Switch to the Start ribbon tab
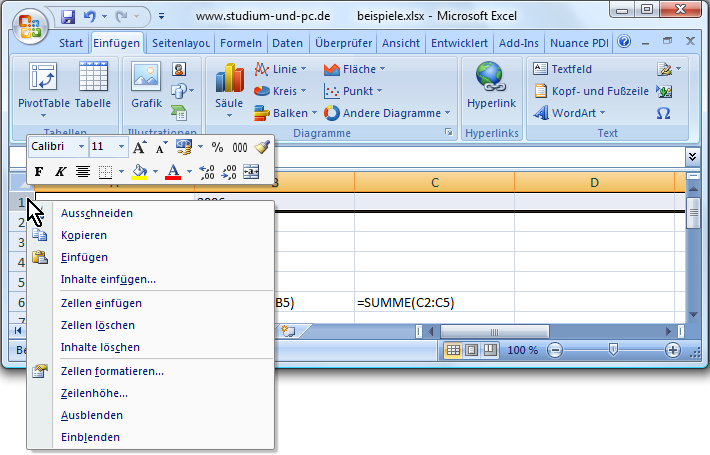 pyautogui.click(x=71, y=43)
